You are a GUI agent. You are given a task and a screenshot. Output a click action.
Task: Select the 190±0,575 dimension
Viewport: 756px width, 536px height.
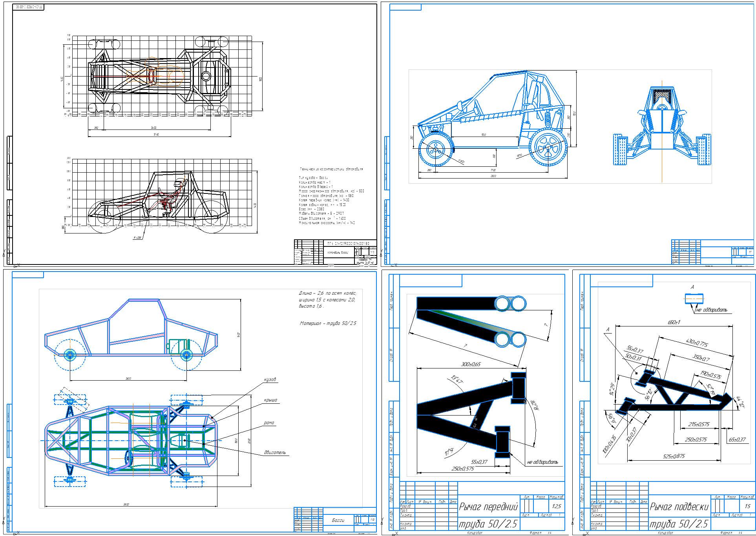coord(711,375)
